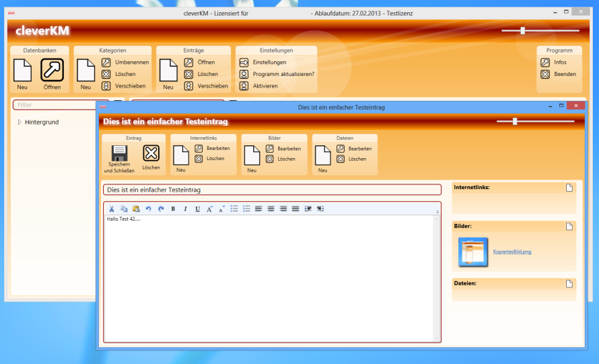Adjust zoom slider in cleverKM main header

(x=522, y=30)
